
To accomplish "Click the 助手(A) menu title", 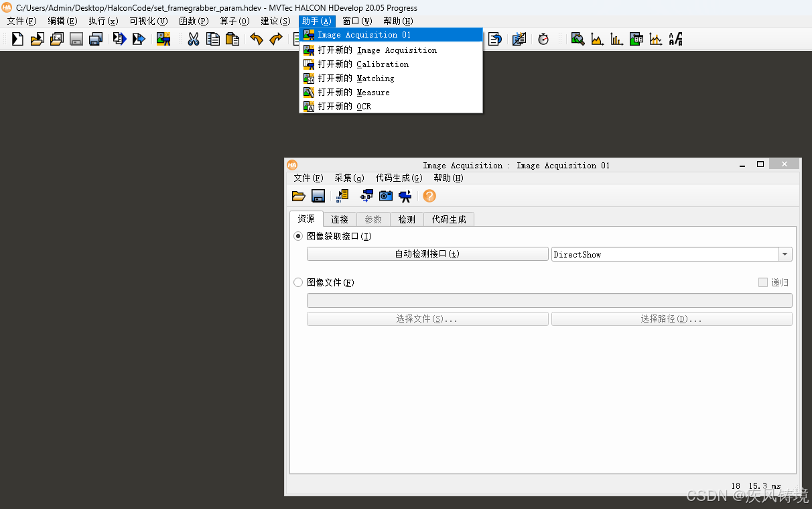I will 317,21.
